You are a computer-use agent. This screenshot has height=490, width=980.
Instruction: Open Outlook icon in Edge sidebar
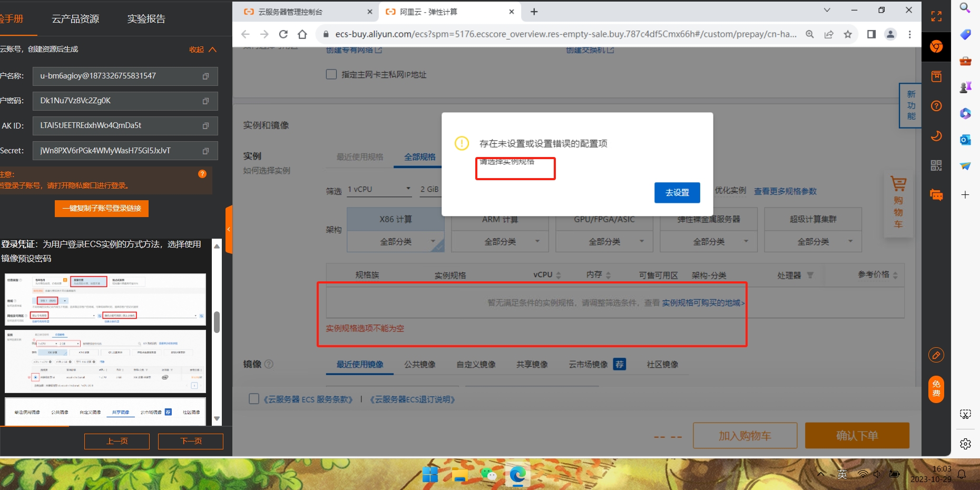pos(965,140)
